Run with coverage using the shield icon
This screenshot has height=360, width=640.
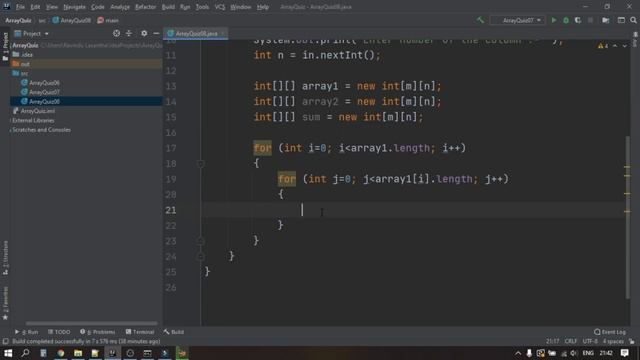pyautogui.click(x=578, y=20)
